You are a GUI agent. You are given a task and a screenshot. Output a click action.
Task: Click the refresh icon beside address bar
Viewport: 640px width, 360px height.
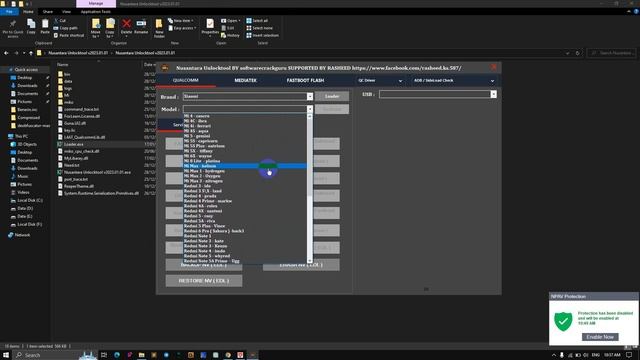click(577, 53)
